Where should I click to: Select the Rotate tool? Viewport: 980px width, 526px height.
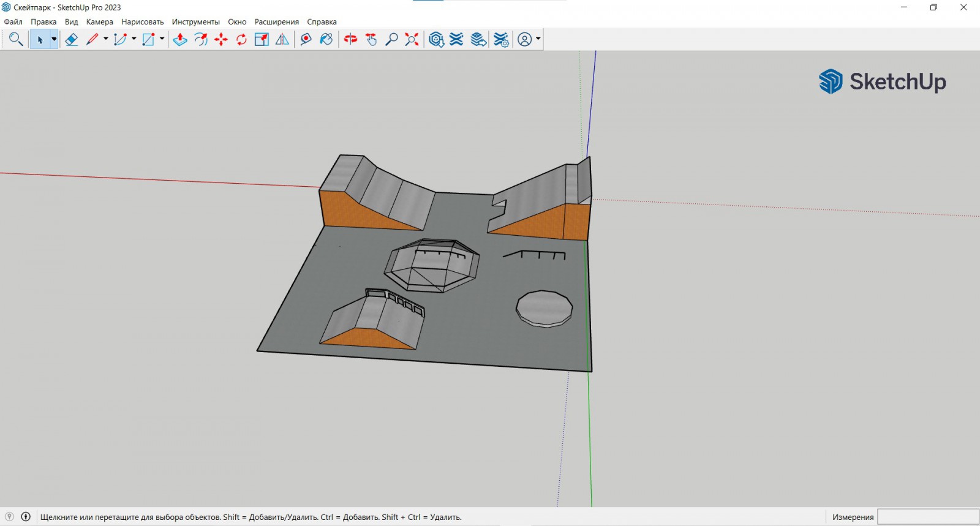(241, 40)
